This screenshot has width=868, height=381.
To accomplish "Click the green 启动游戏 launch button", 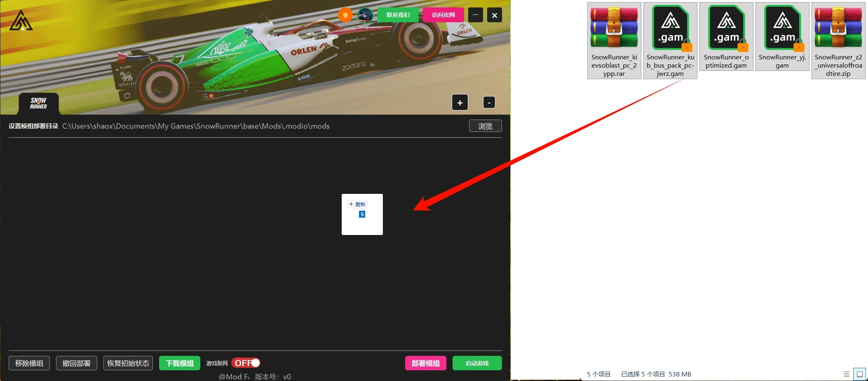I will (477, 363).
